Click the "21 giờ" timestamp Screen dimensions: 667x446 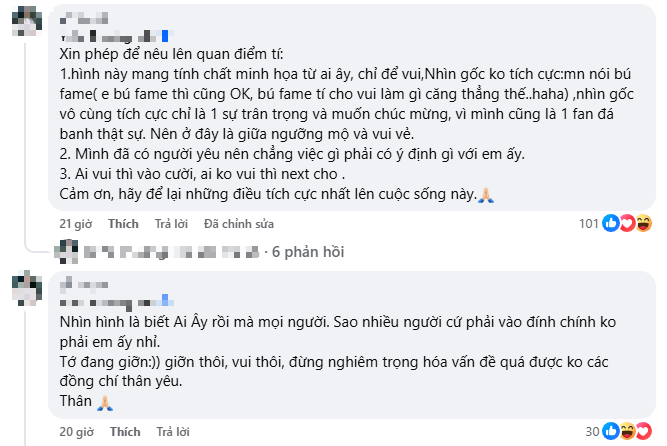click(x=76, y=223)
